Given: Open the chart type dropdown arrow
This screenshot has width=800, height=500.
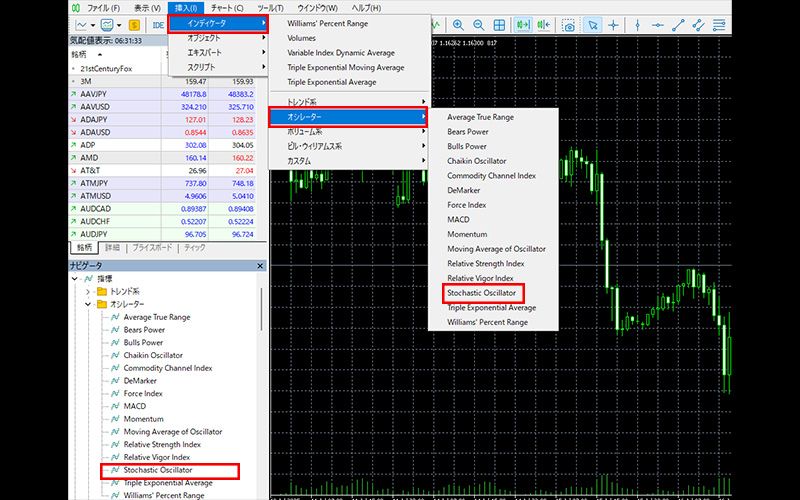Looking at the screenshot, I should 92,25.
